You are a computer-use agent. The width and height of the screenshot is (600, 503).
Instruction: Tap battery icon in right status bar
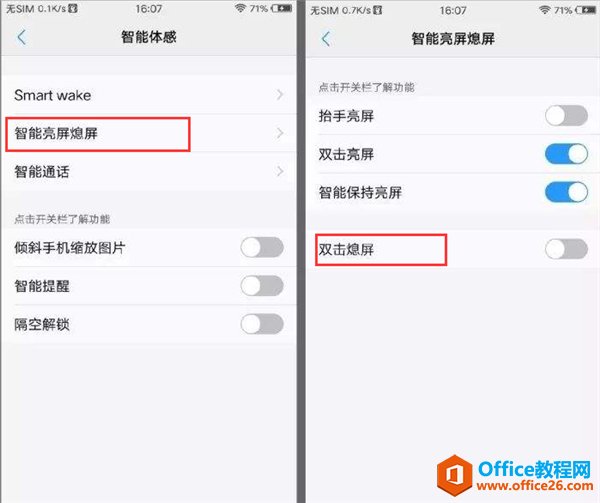click(x=585, y=10)
